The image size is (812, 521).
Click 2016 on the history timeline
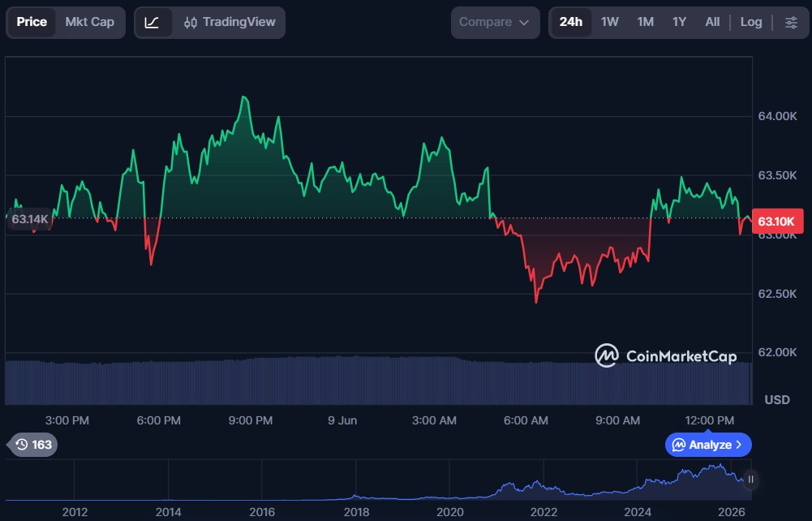pyautogui.click(x=262, y=512)
